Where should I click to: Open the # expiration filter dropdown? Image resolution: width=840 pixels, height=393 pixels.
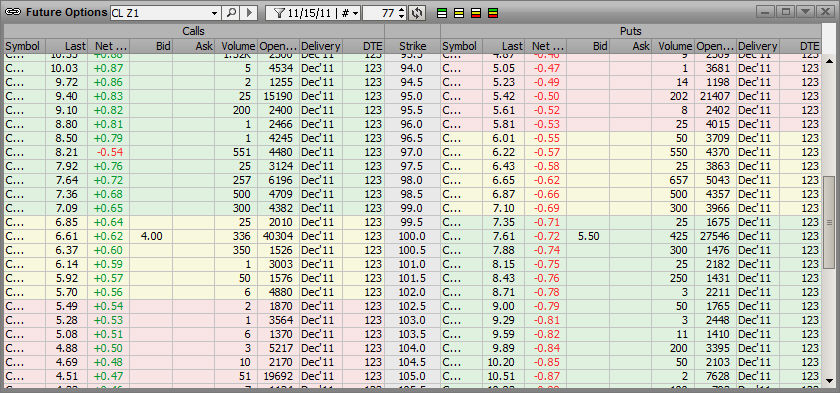point(356,13)
